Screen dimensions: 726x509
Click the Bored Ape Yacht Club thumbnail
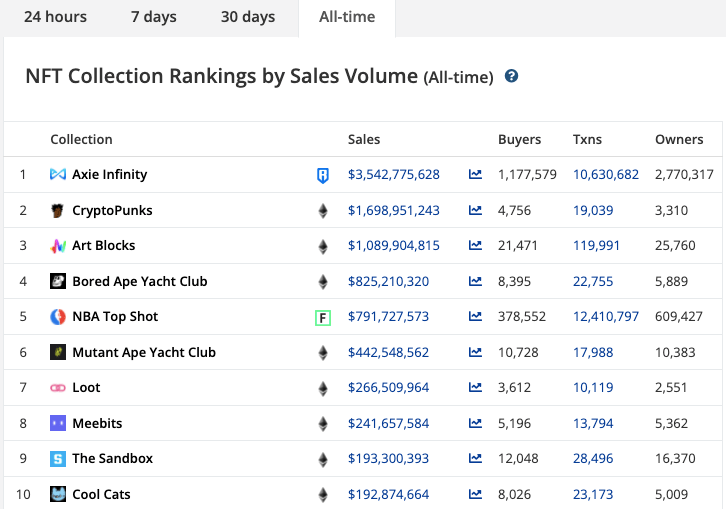(x=58, y=281)
